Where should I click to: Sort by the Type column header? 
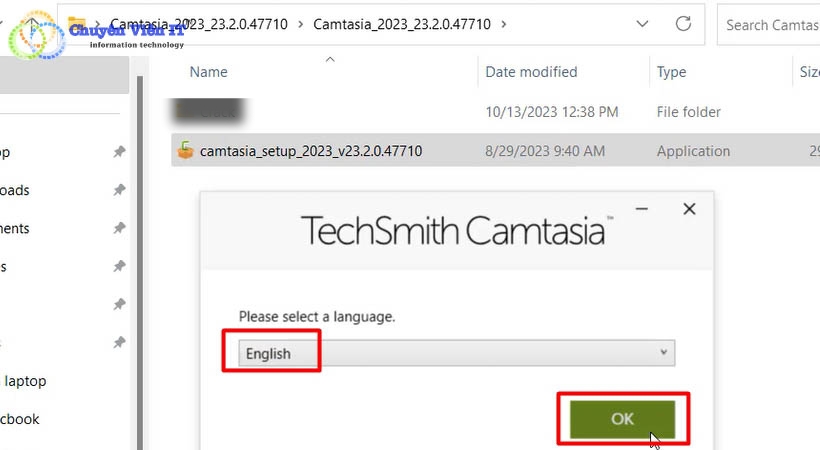pyautogui.click(x=671, y=72)
